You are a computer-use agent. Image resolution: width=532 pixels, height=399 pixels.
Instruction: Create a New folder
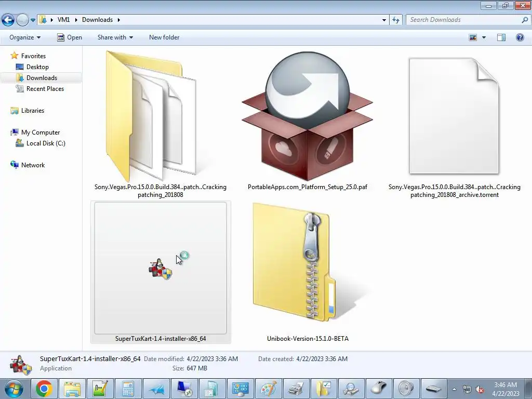[x=164, y=37]
